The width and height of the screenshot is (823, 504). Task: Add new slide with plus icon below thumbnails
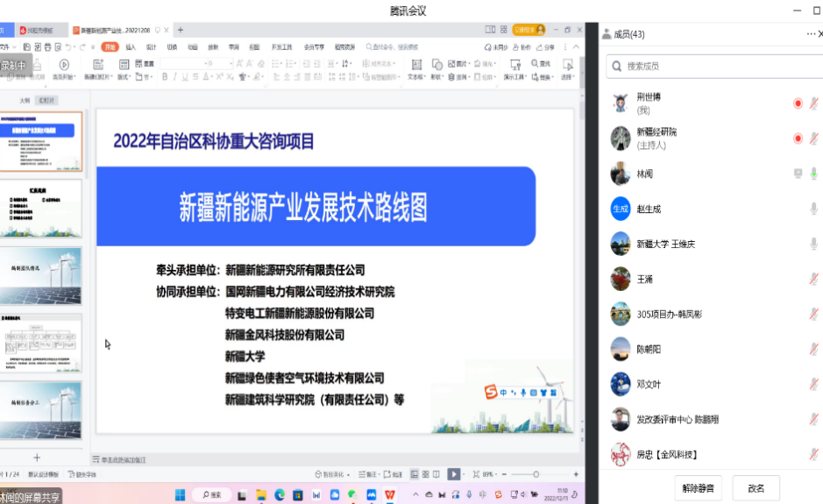(x=37, y=458)
